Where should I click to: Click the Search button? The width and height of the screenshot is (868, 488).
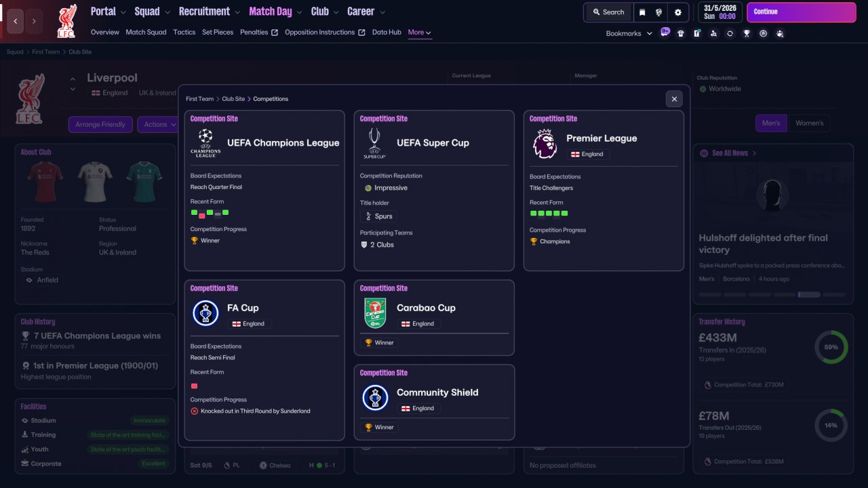point(608,12)
